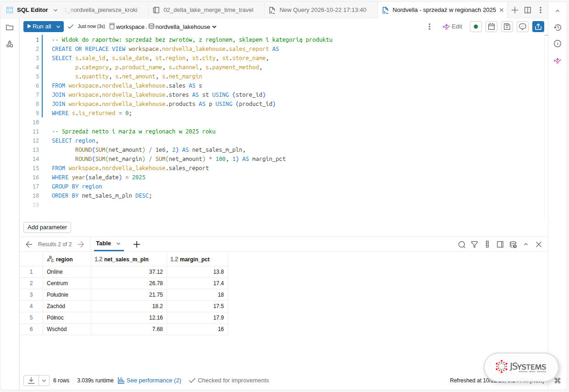This screenshot has width=569, height=392.
Task: Click the 37.12 net sales value
Action: (129, 272)
